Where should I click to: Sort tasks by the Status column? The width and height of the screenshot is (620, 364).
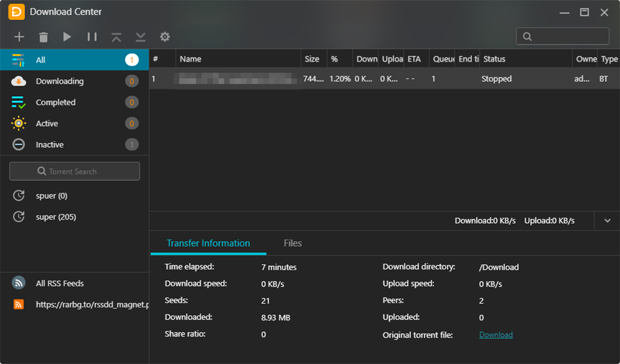click(494, 59)
